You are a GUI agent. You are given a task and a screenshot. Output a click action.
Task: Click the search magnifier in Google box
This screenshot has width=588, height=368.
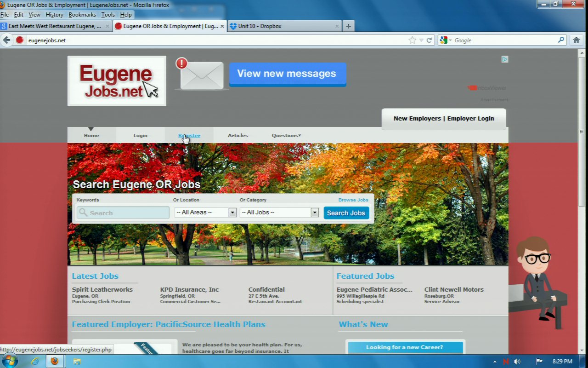click(561, 40)
